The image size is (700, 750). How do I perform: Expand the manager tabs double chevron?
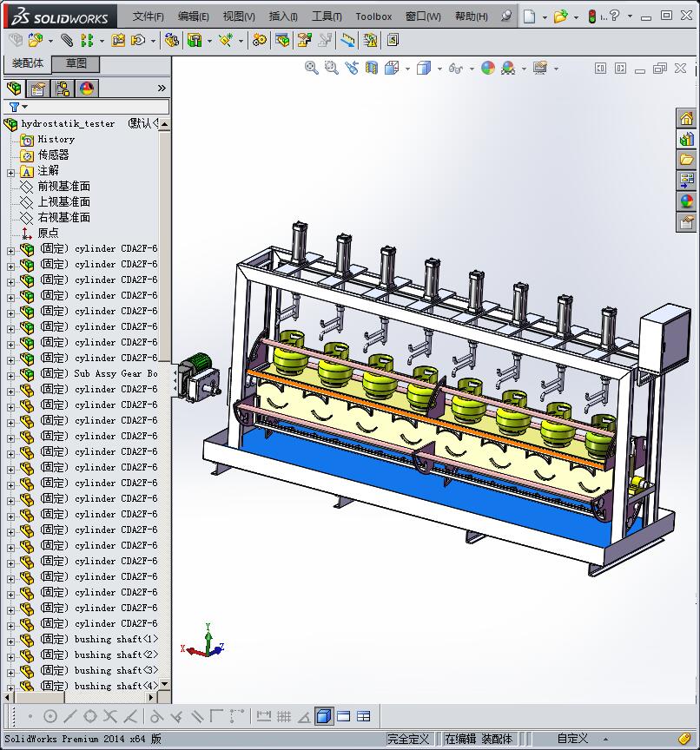pyautogui.click(x=162, y=88)
